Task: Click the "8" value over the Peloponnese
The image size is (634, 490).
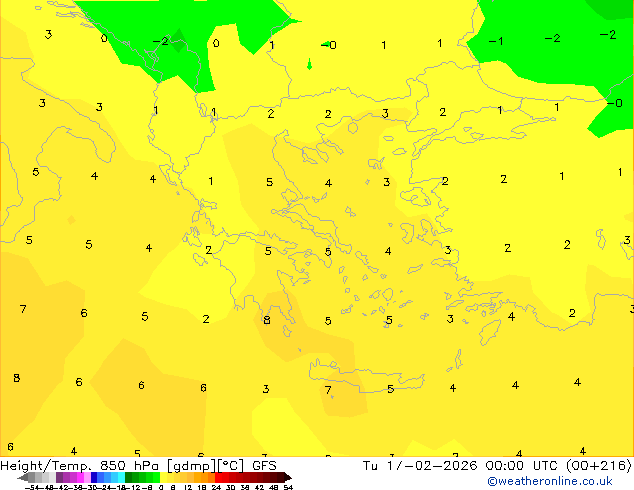Action: pos(266,320)
